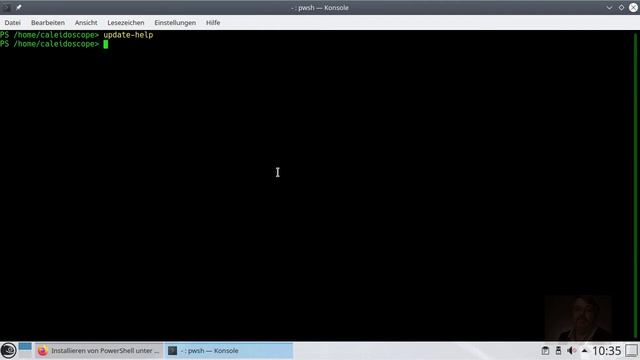
Task: Pin window using the title bar pin icon
Action: tap(19, 7)
